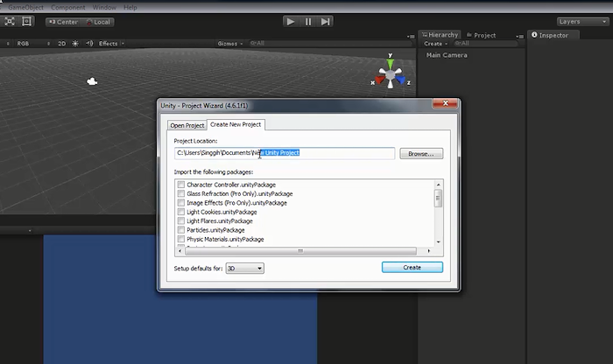Toggle the Center pivot mode button
This screenshot has width=613, height=364.
(x=63, y=22)
